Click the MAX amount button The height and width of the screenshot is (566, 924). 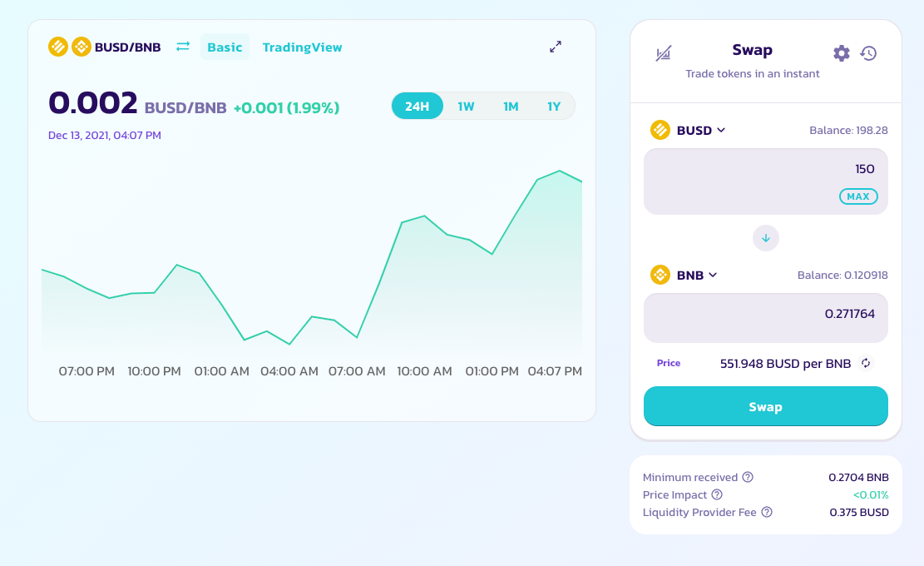pos(858,196)
